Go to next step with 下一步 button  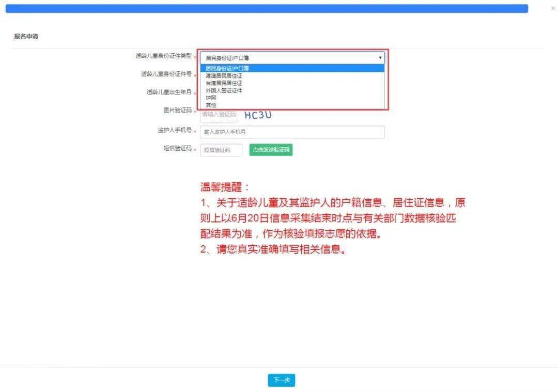tap(282, 380)
